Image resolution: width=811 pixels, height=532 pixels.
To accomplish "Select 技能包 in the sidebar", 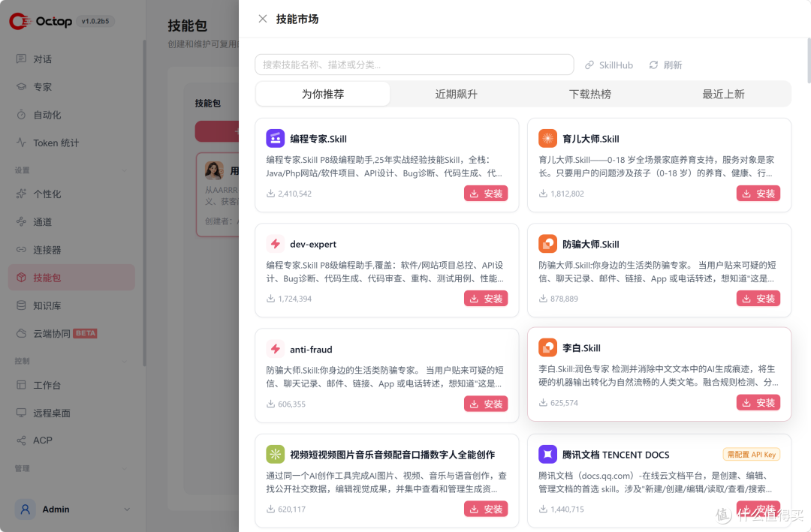I will point(71,278).
